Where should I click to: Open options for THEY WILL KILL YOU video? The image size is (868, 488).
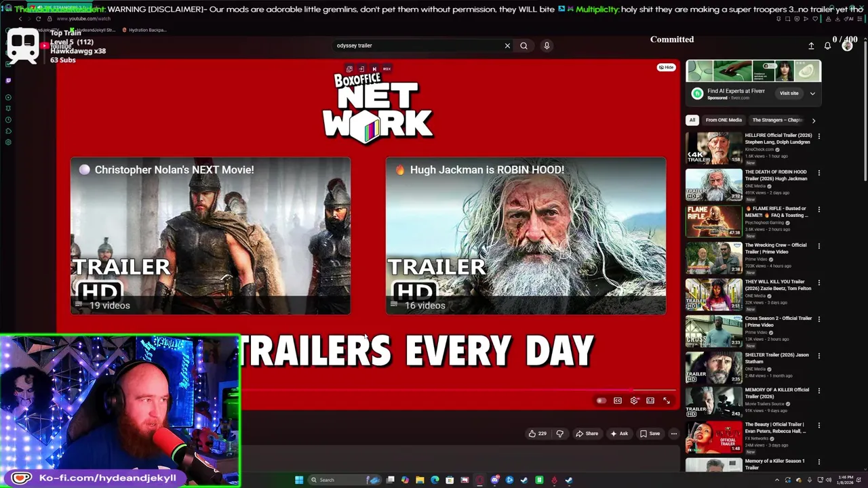(818, 283)
